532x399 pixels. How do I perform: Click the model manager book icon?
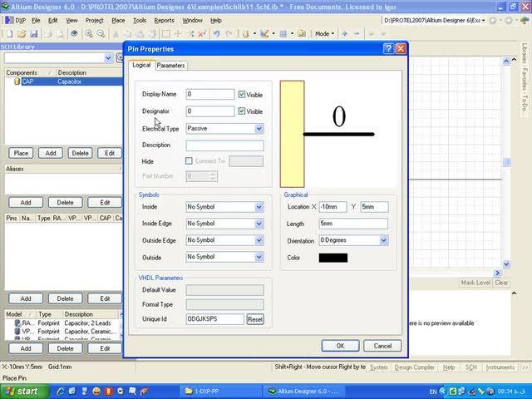click(x=301, y=33)
